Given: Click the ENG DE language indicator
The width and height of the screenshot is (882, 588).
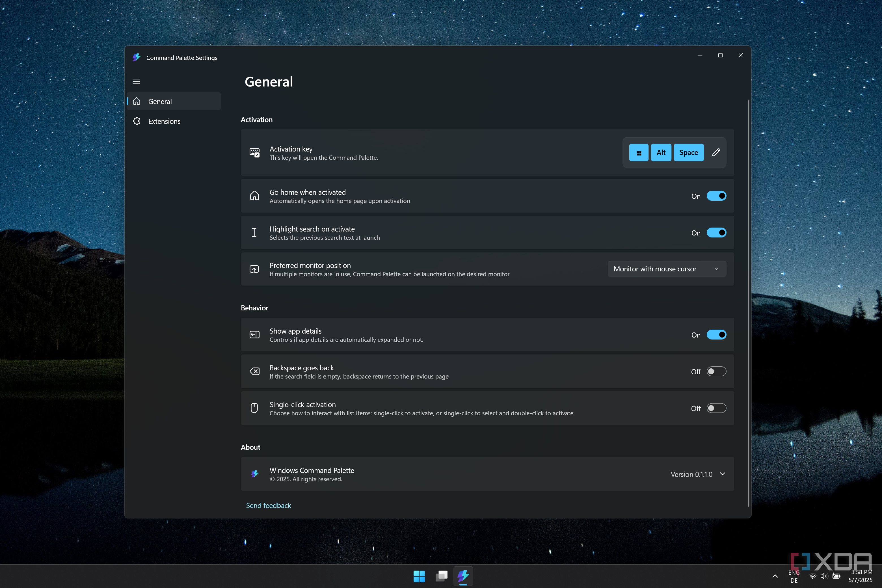Looking at the screenshot, I should tap(794, 576).
